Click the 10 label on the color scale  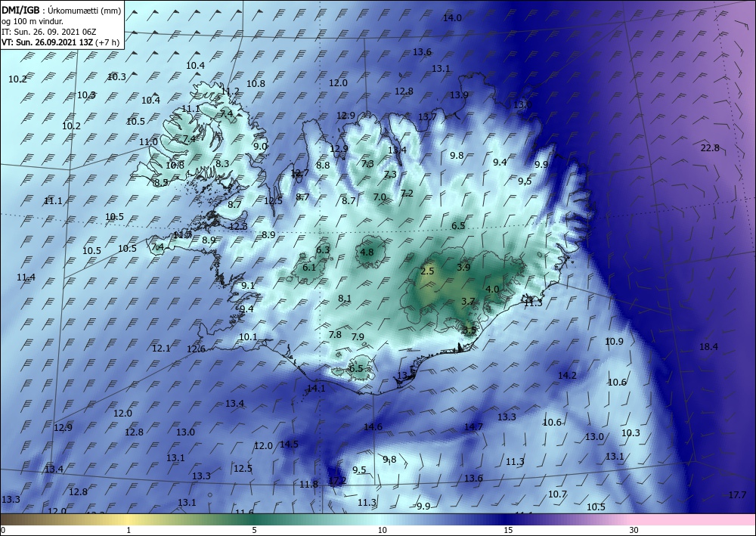(x=383, y=530)
